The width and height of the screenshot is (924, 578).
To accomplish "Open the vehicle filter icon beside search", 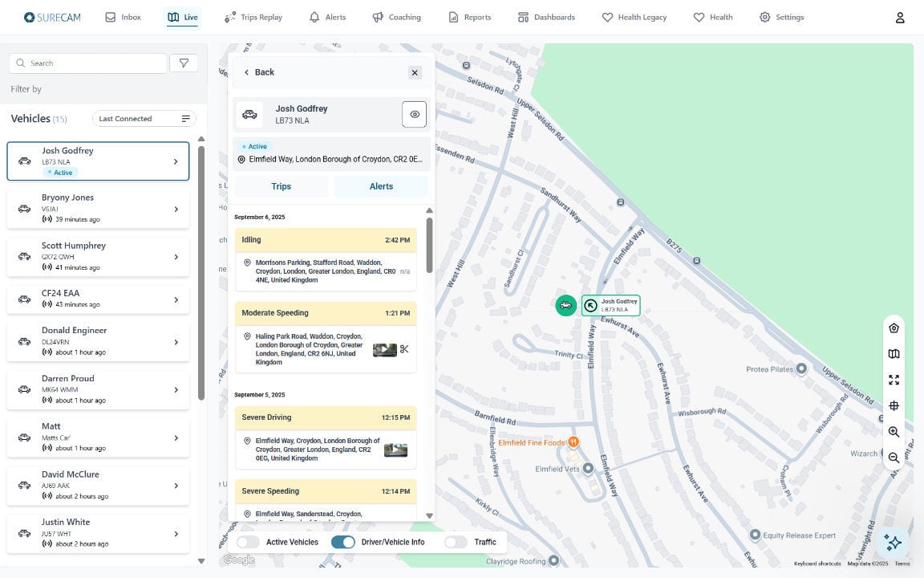I will click(184, 63).
